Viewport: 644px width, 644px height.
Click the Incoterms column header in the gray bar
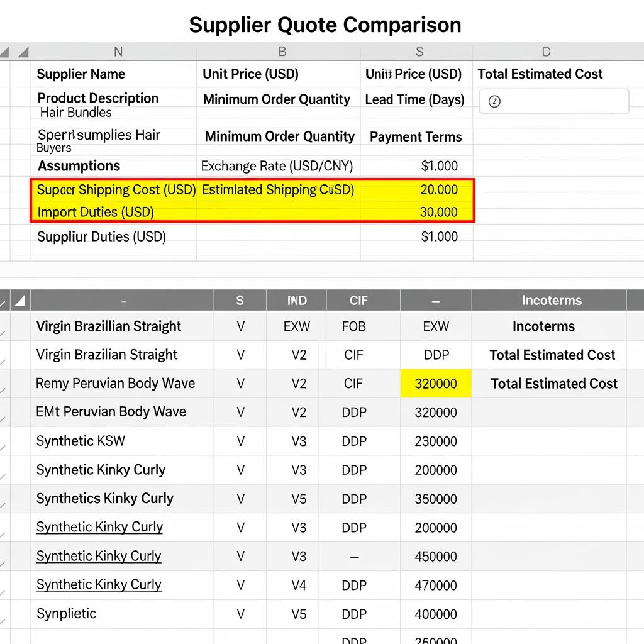[552, 301]
